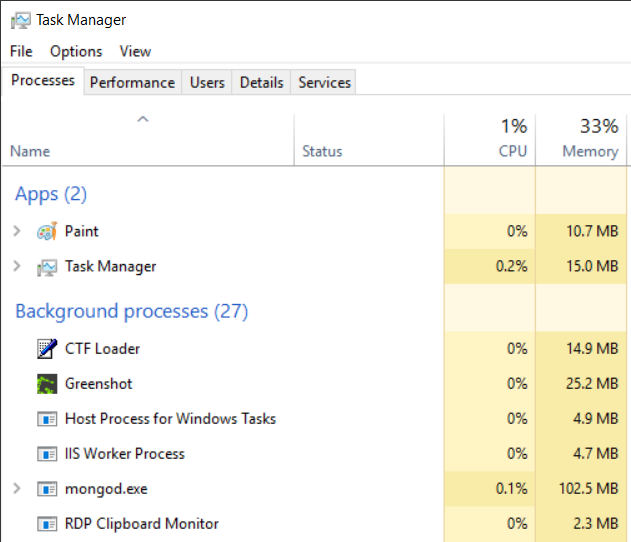The width and height of the screenshot is (631, 542).
Task: Click the Background processes (27) heading
Action: [132, 312]
